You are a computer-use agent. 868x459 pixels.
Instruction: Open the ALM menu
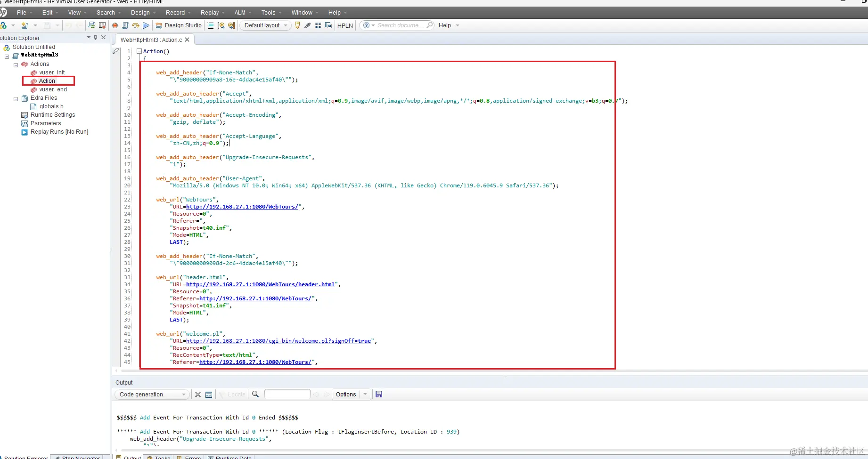point(240,13)
